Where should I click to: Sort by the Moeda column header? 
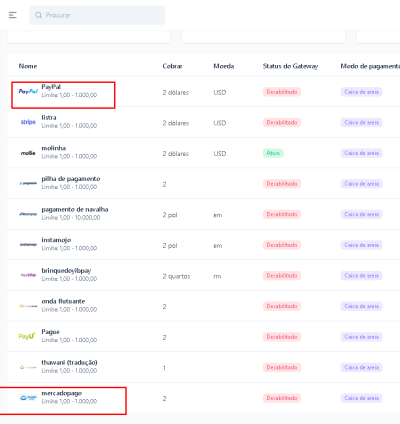coord(224,66)
